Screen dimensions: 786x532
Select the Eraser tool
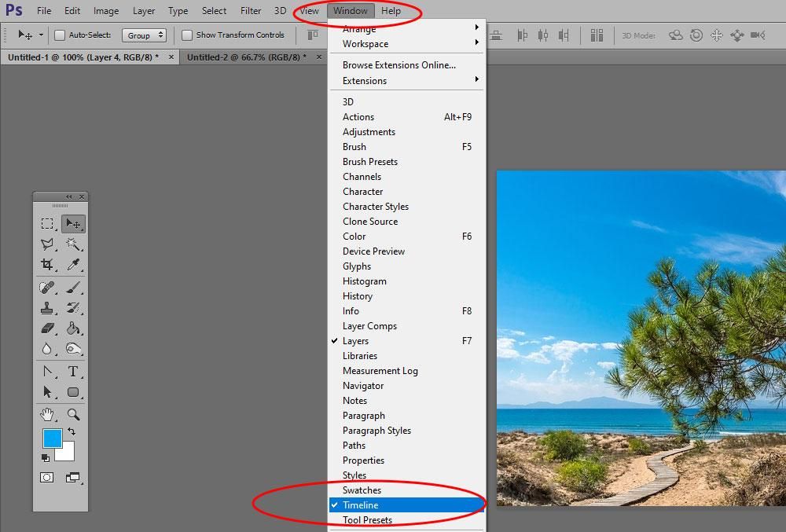click(47, 328)
